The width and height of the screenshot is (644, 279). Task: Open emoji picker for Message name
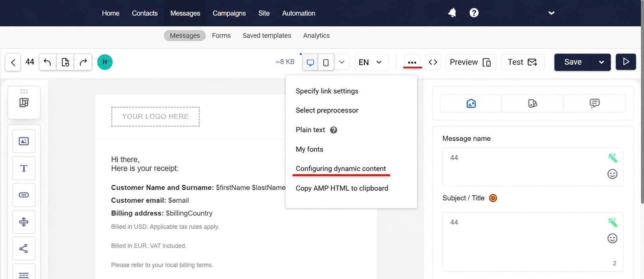click(x=612, y=174)
